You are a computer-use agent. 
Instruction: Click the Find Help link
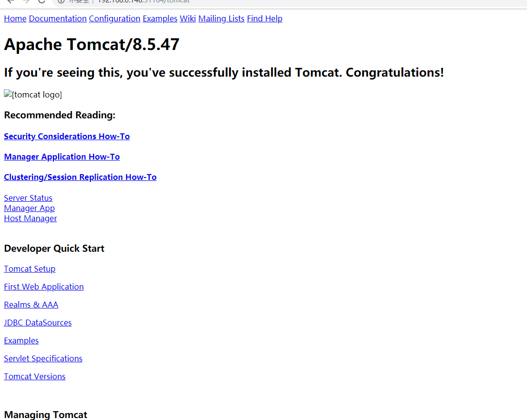pos(265,18)
